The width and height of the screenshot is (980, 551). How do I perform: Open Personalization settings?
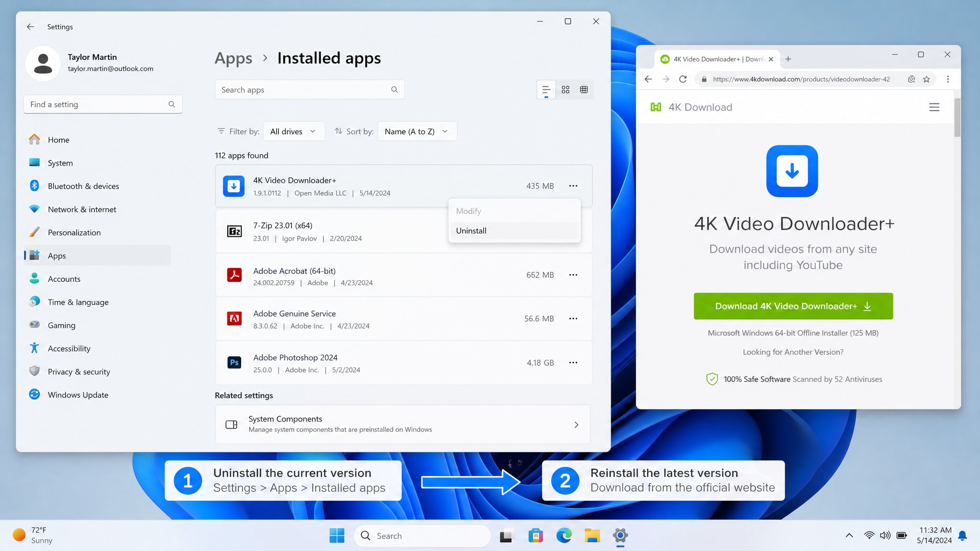(x=97, y=232)
